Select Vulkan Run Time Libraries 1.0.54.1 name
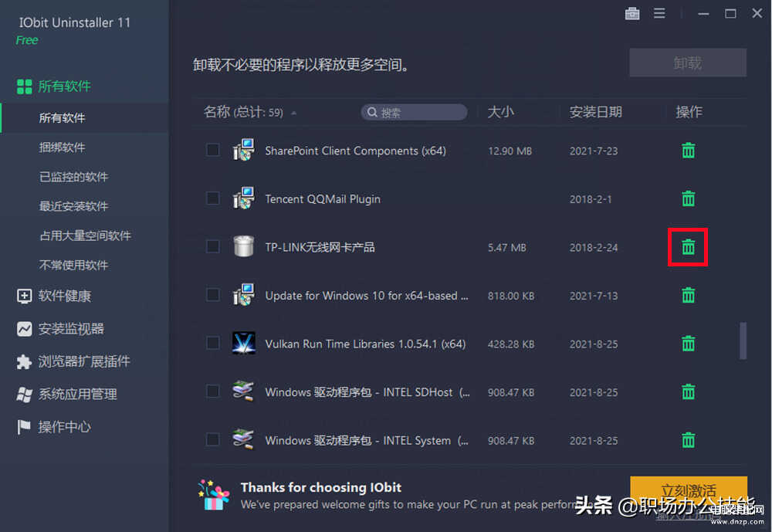The width and height of the screenshot is (772, 532). pos(365,344)
